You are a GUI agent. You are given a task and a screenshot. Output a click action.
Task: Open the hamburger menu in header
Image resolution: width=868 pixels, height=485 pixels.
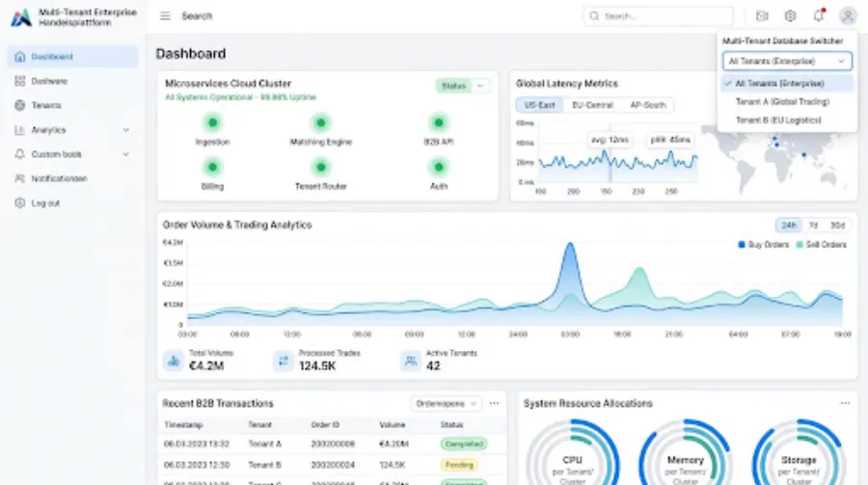click(x=165, y=16)
